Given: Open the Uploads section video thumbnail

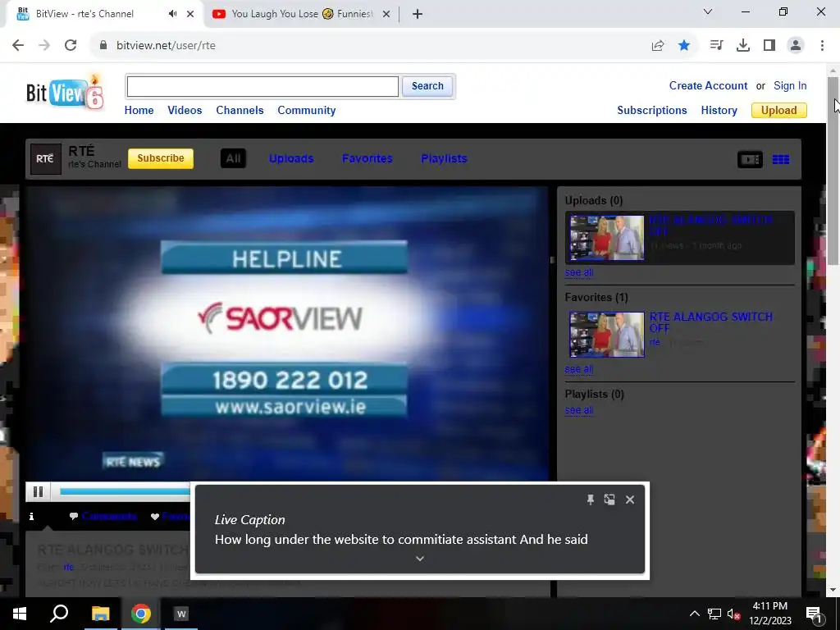Looking at the screenshot, I should pyautogui.click(x=607, y=238).
